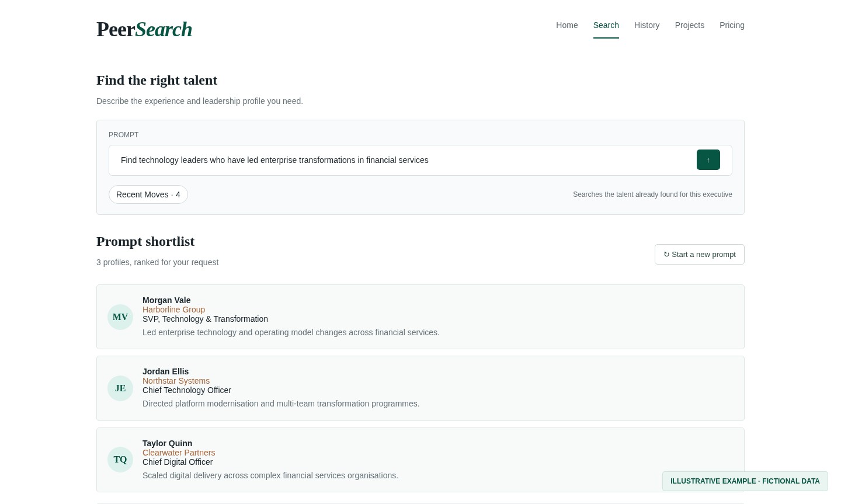Click Taylor Quinn's scaled digital delivery summary
The image size is (841, 504).
[x=270, y=475]
